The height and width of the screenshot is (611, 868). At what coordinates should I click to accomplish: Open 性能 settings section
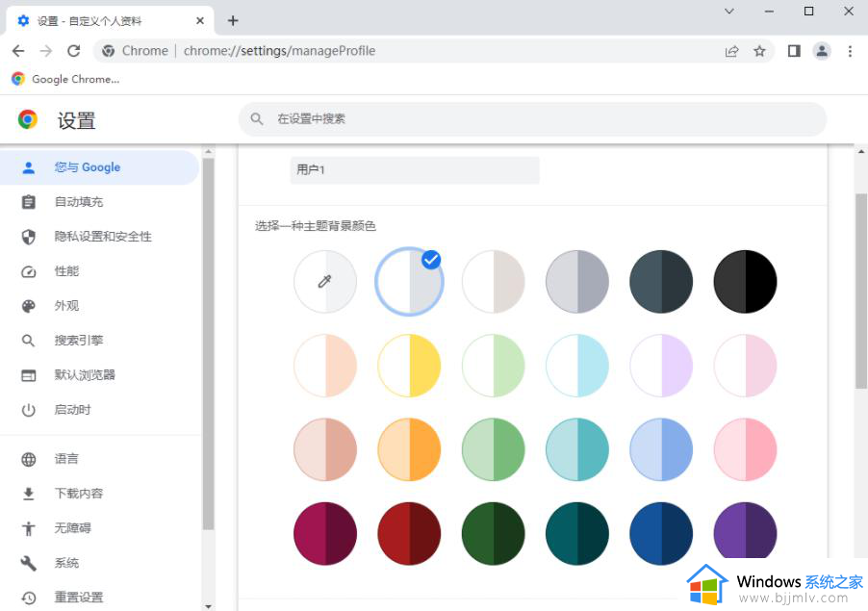point(100,271)
